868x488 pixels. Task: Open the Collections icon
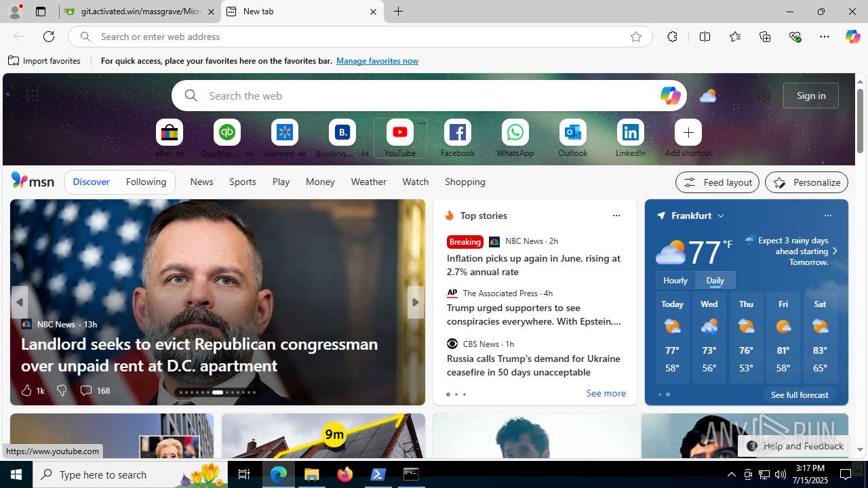pyautogui.click(x=765, y=37)
